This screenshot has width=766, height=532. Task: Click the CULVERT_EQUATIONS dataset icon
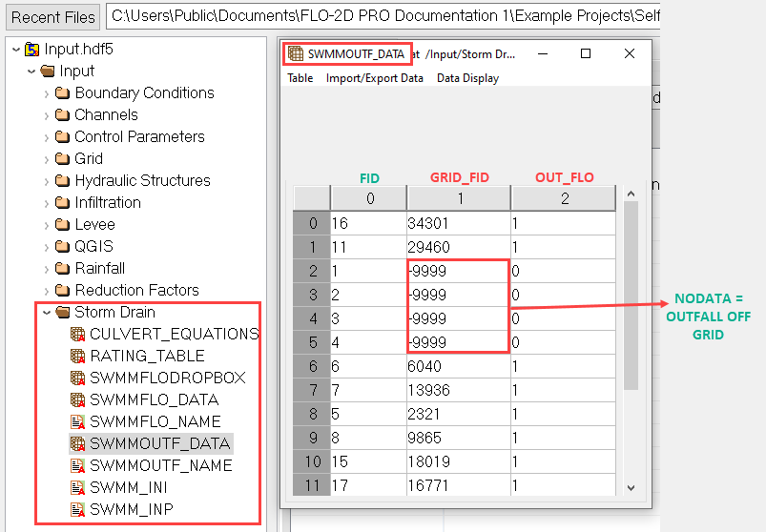(78, 334)
